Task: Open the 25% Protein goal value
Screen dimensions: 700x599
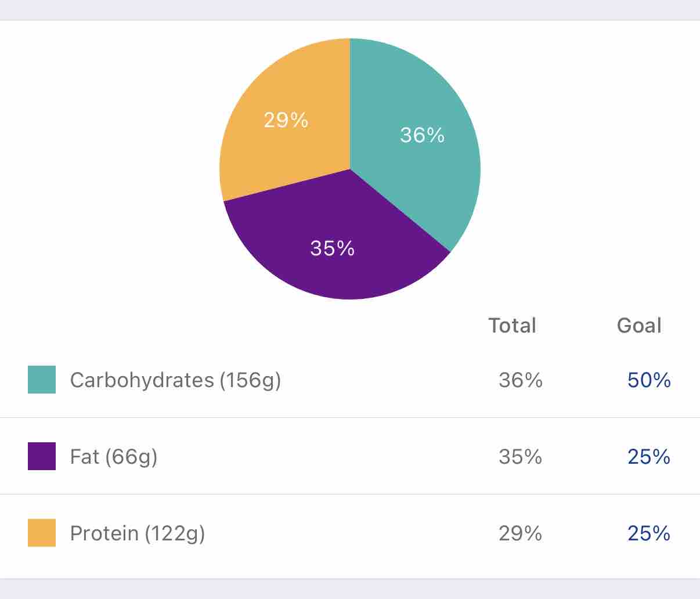Action: point(649,533)
